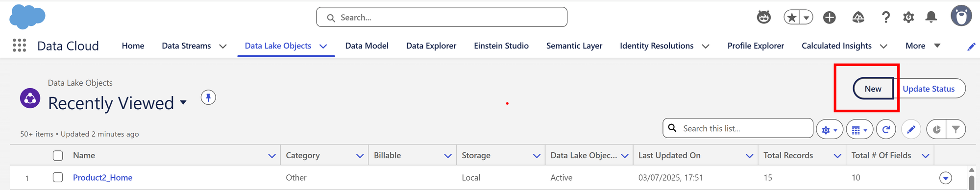Open the Favorites star icon
This screenshot has width=980, height=190.
click(791, 18)
